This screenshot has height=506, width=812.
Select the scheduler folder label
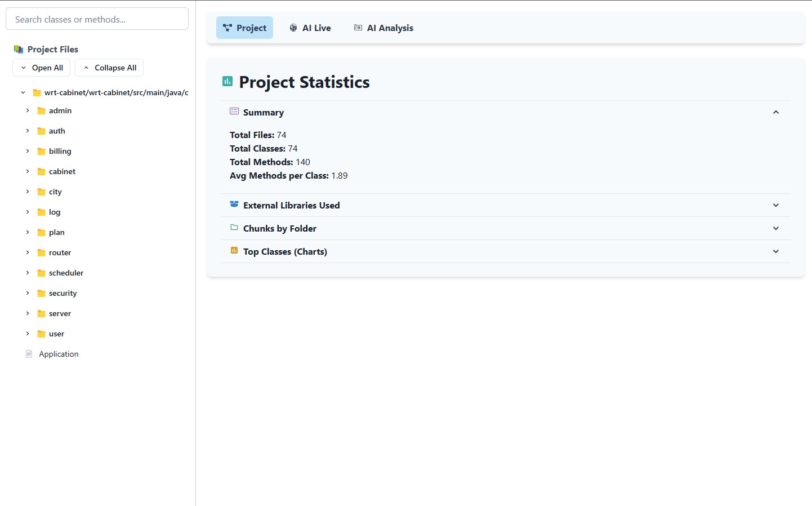point(66,273)
